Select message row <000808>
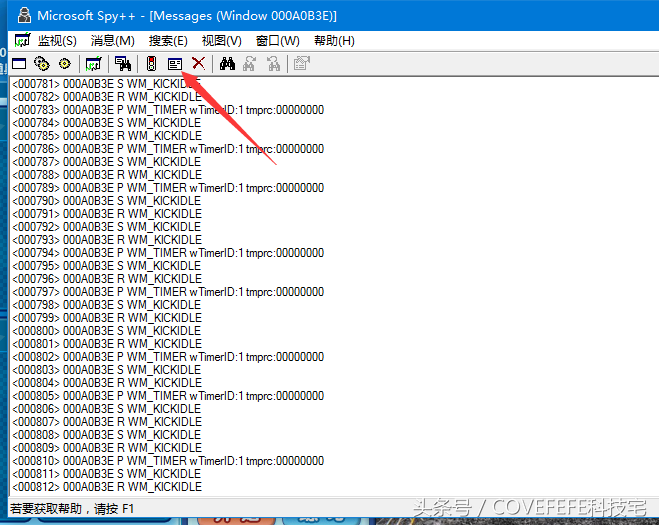The image size is (659, 525). coord(106,435)
